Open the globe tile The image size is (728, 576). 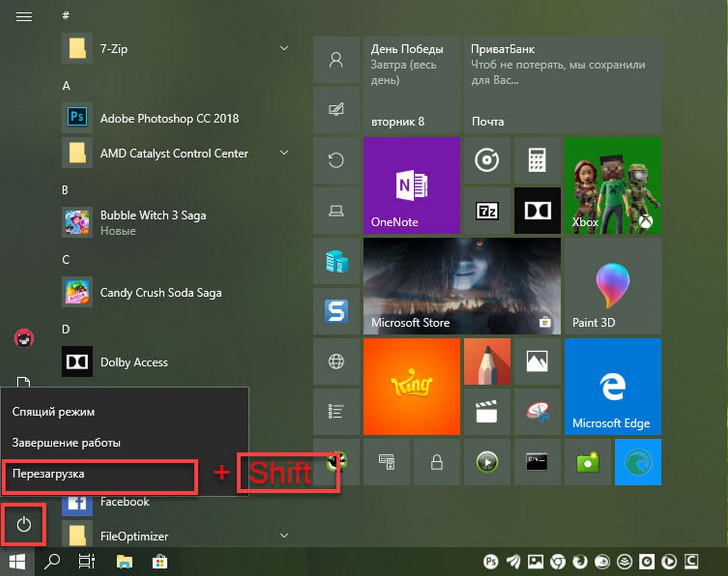[335, 361]
